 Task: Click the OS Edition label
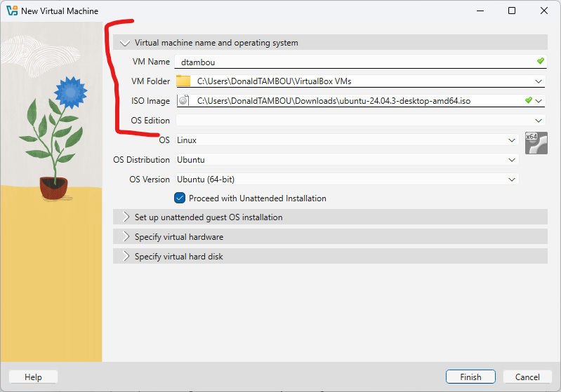pyautogui.click(x=150, y=121)
